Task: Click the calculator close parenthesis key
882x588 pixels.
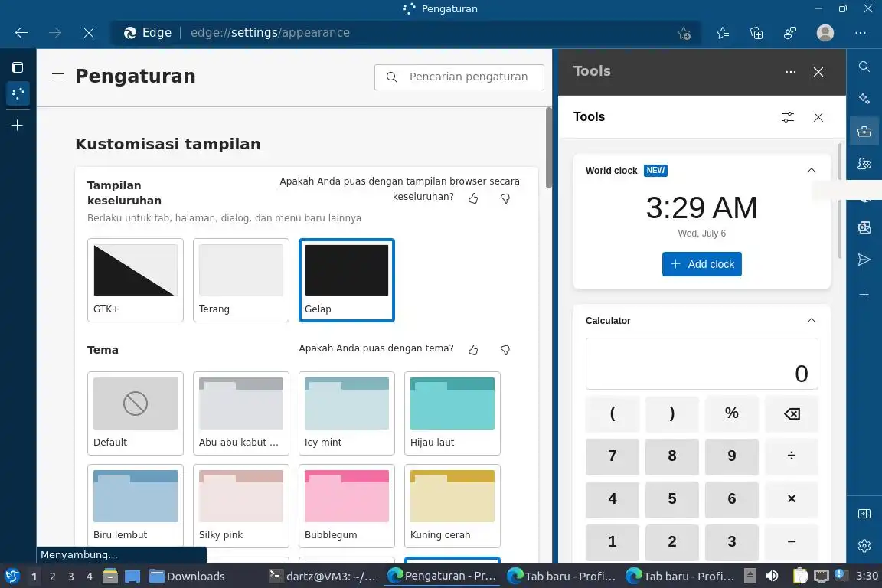Action: (672, 413)
